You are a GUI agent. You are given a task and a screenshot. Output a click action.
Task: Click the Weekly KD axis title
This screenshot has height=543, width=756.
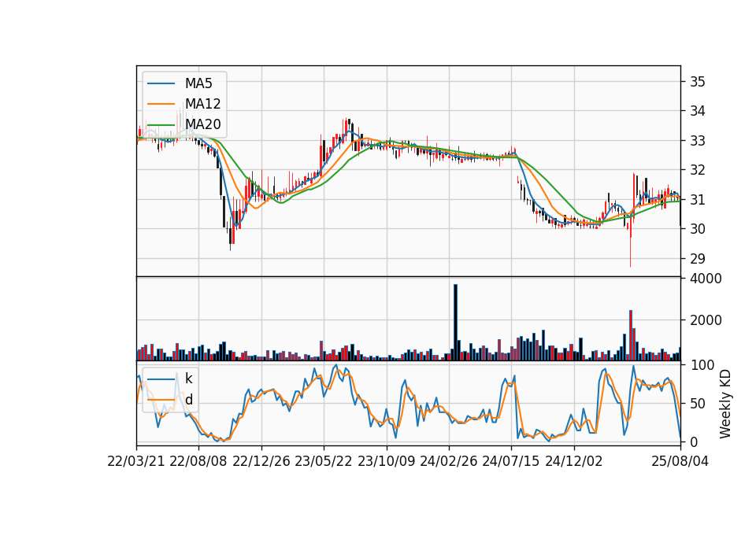(725, 404)
